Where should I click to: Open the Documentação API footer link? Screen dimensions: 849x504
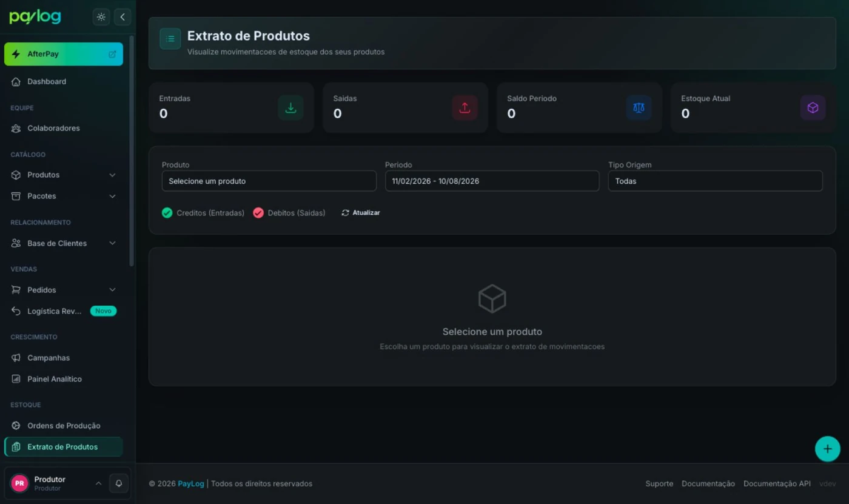coord(777,484)
